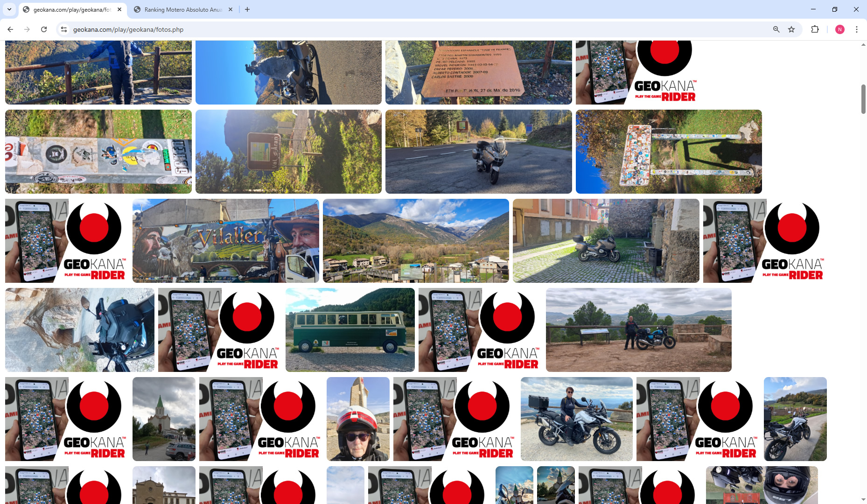The height and width of the screenshot is (504, 867).
Task: Open the Chrome three-dot menu
Action: click(856, 29)
